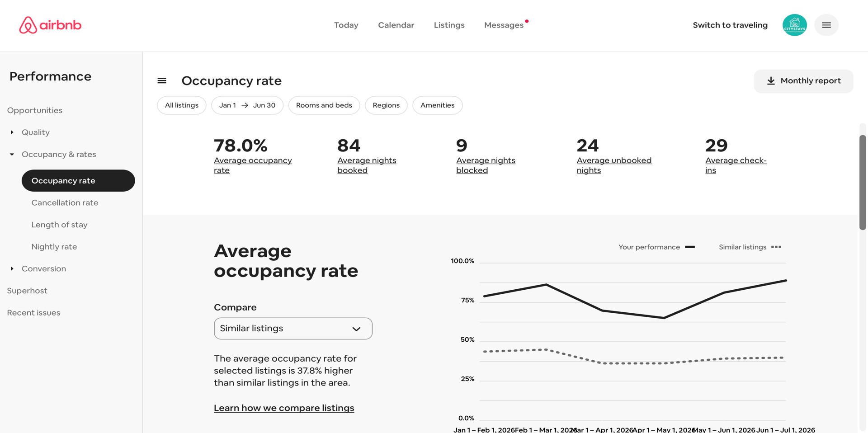The image size is (868, 433).
Task: Click the Your performance legend marker
Action: click(689, 247)
